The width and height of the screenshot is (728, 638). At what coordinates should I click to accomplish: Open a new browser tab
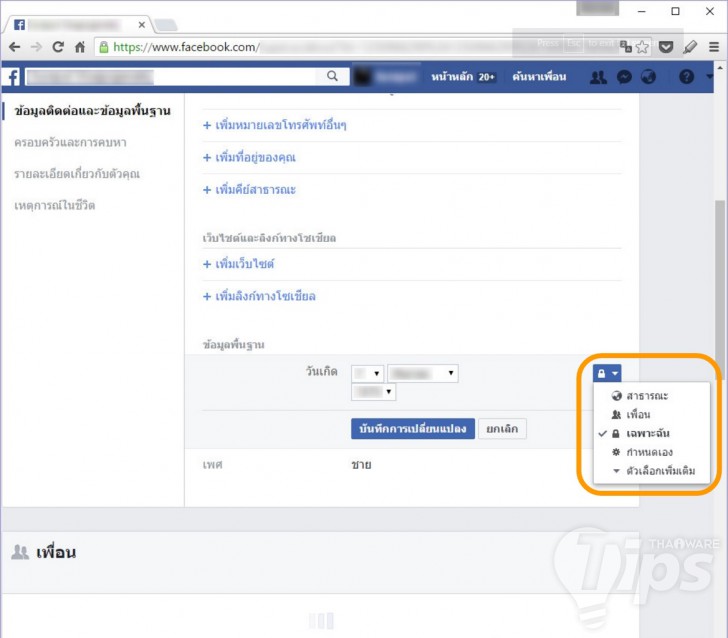click(165, 25)
